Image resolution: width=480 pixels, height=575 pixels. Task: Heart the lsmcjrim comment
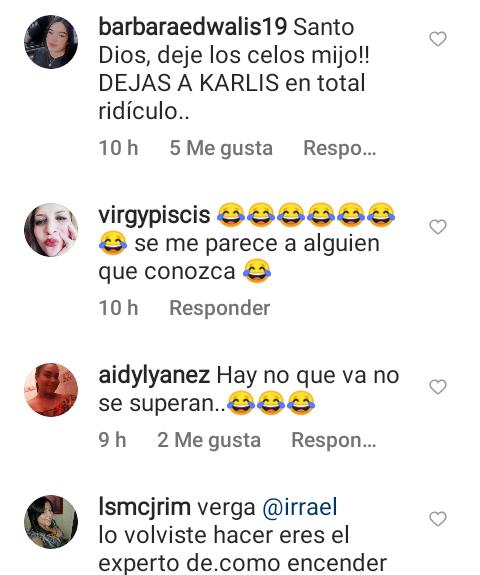tap(438, 519)
